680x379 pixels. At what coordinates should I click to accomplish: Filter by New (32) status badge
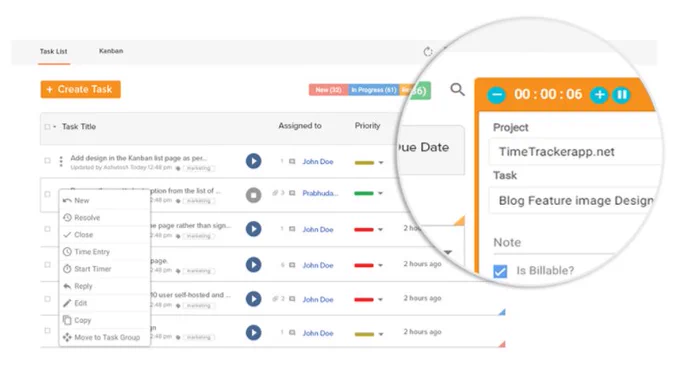tap(328, 90)
